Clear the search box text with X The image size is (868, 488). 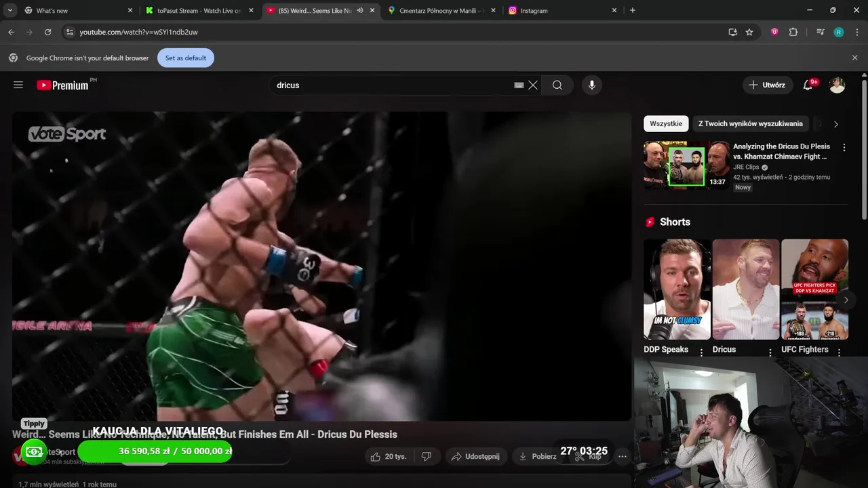coord(533,85)
